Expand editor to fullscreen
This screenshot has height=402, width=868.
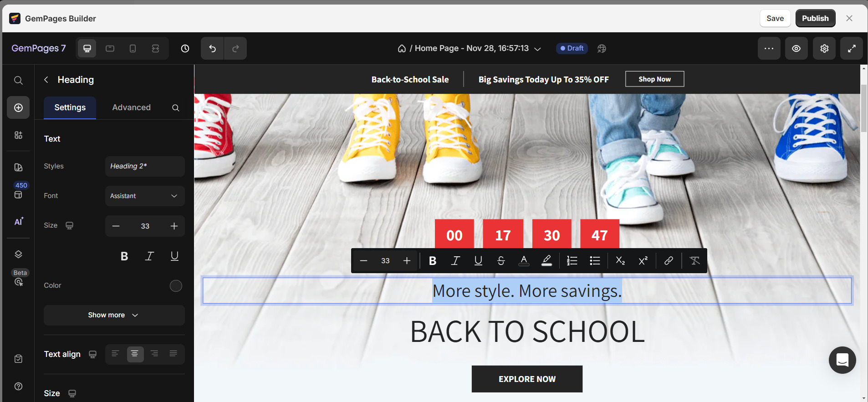[852, 48]
